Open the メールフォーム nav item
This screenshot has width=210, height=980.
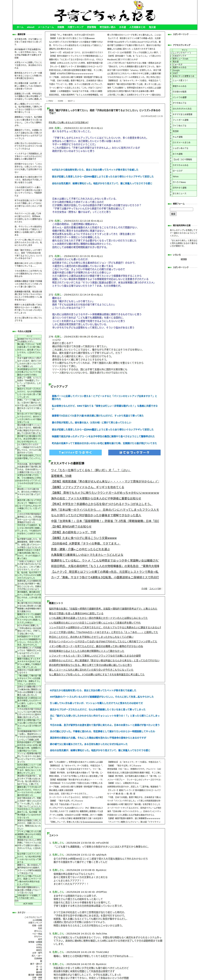(46, 27)
